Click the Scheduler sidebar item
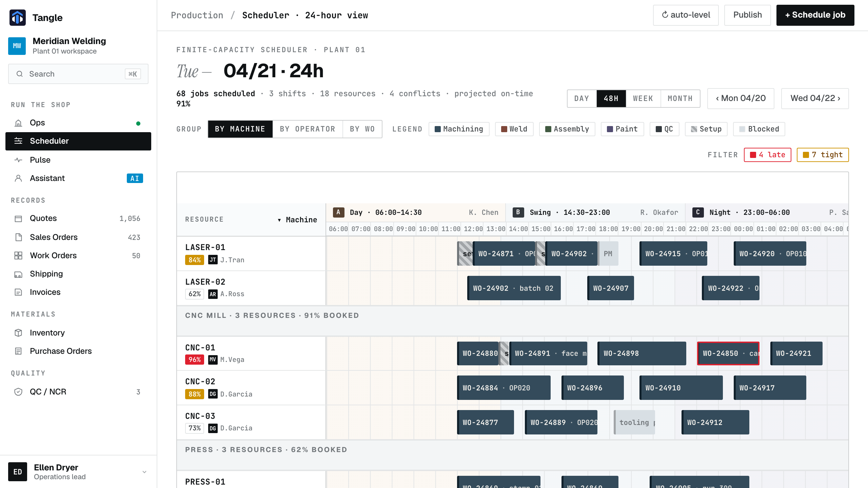 [78, 141]
